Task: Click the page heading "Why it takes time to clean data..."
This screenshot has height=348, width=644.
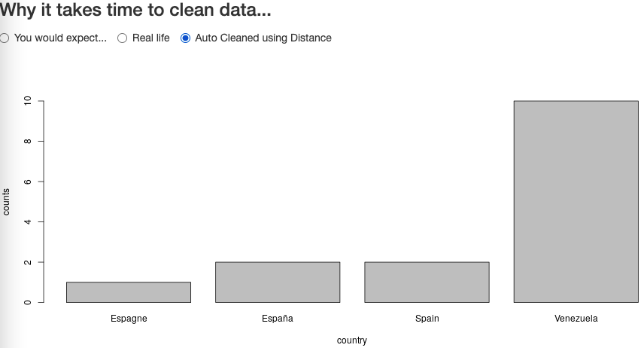Action: click(x=135, y=10)
